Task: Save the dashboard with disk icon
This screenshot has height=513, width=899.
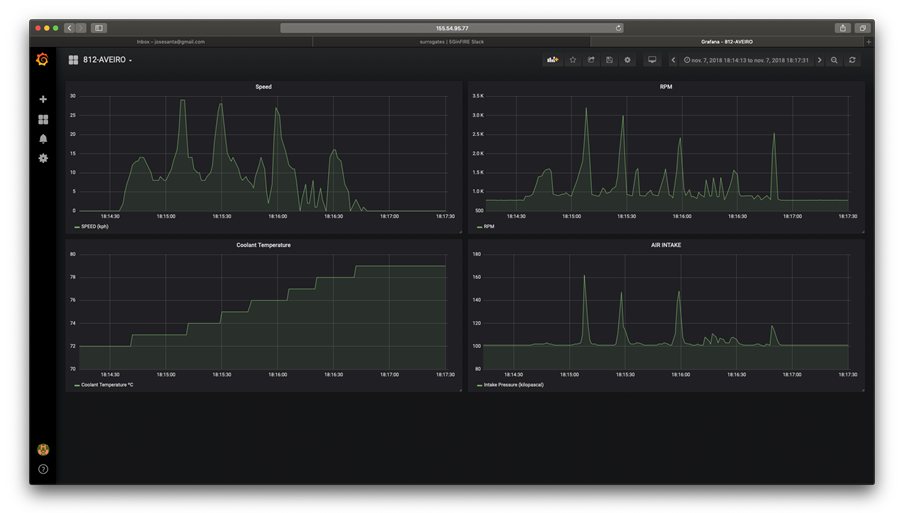Action: 609,60
